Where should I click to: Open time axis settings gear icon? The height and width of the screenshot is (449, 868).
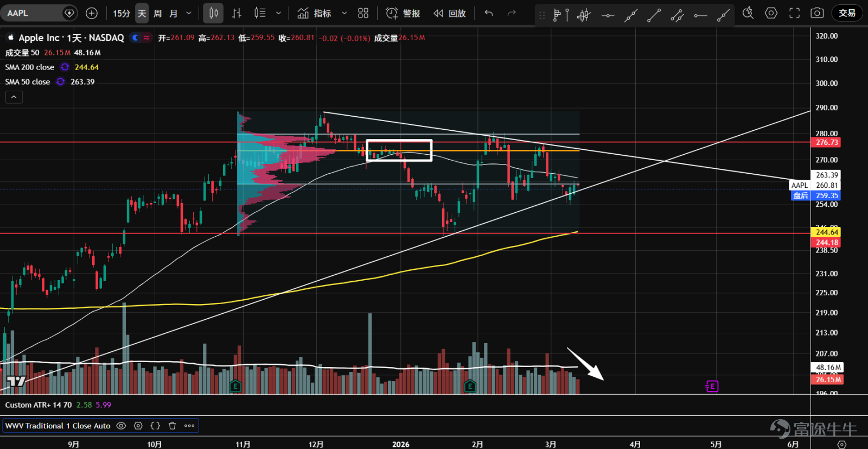(x=841, y=444)
